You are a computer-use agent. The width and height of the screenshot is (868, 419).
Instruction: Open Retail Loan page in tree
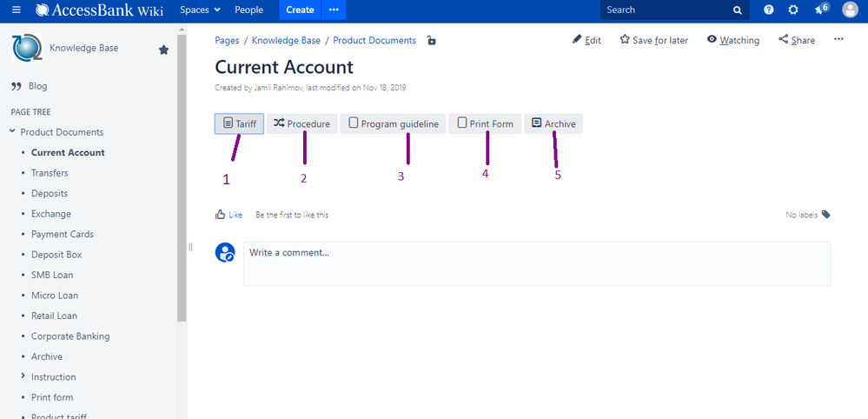coord(54,316)
